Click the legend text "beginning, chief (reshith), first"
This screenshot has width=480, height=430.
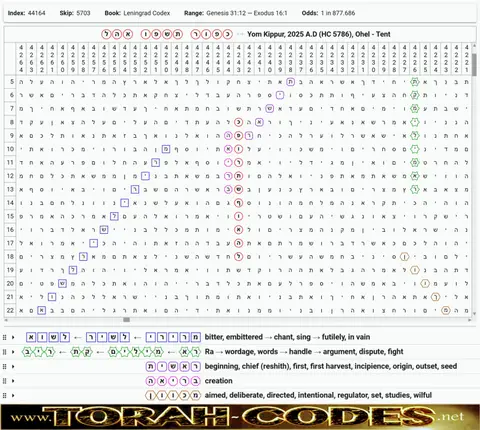[256, 366]
